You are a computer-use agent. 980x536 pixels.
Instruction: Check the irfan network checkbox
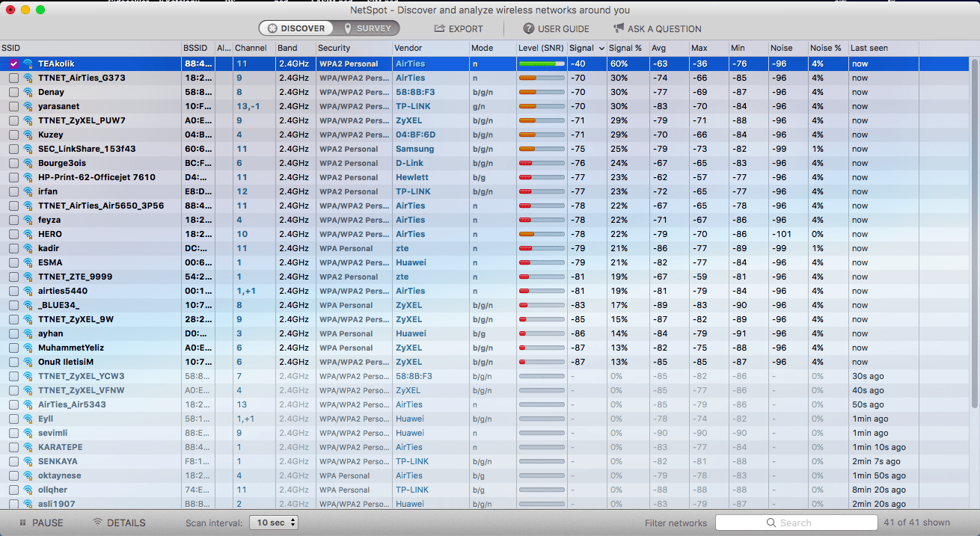point(13,191)
